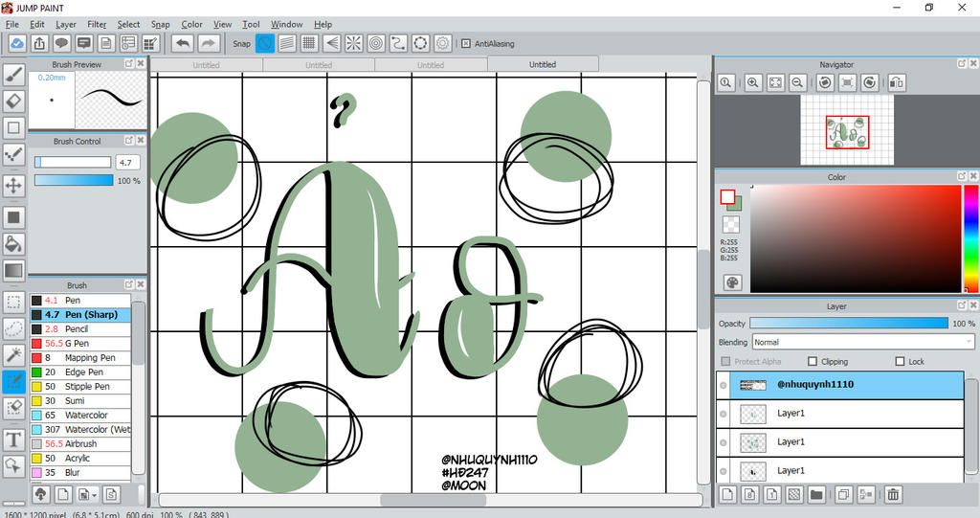Select the Text tool
980x518 pixels.
click(13, 439)
